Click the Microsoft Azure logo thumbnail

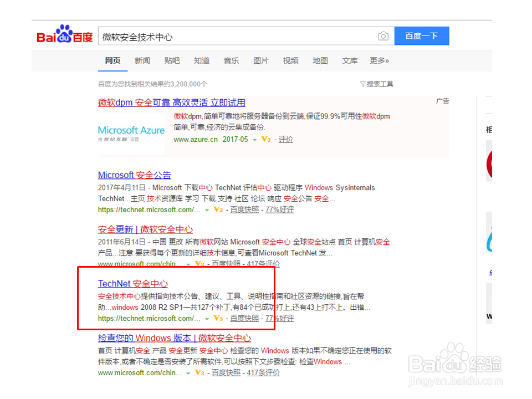(131, 133)
